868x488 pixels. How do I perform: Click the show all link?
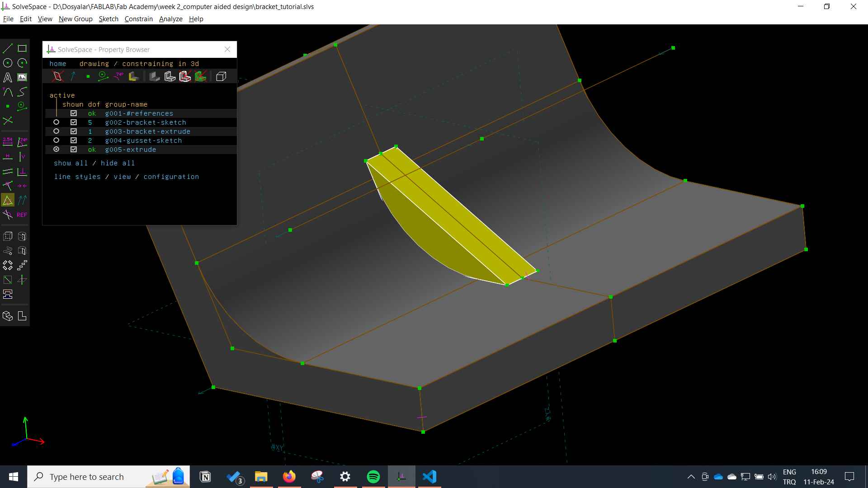click(x=71, y=163)
